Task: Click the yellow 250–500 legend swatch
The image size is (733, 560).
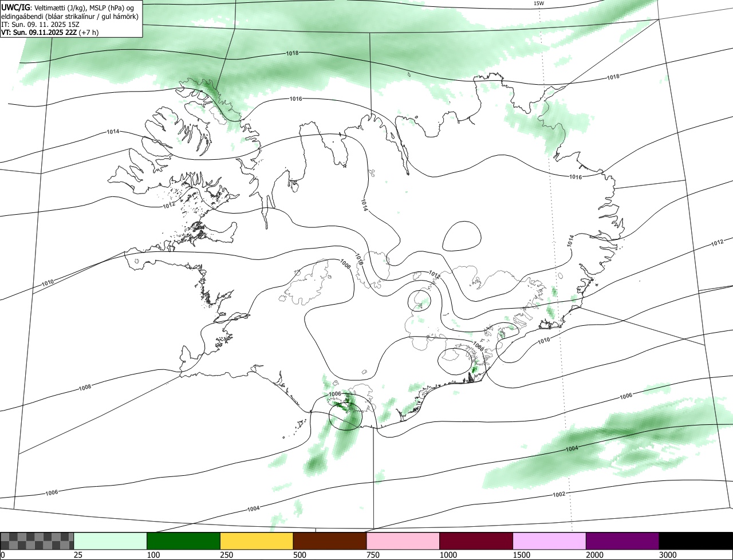Action: point(257,541)
